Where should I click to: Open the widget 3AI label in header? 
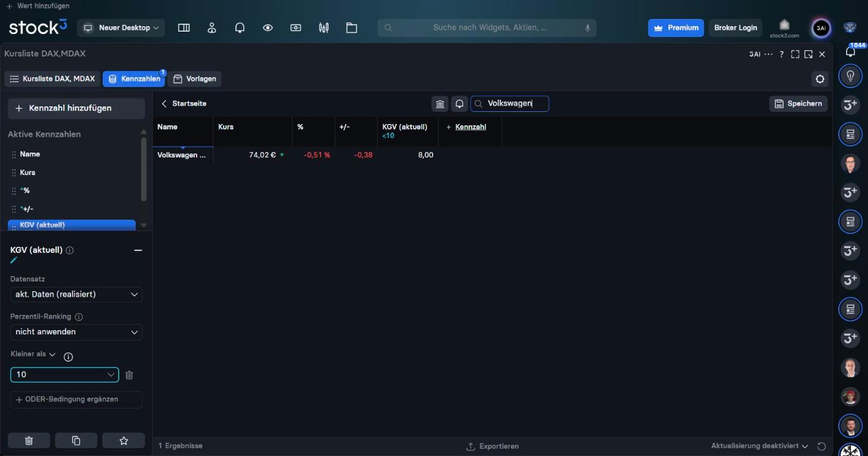[755, 54]
